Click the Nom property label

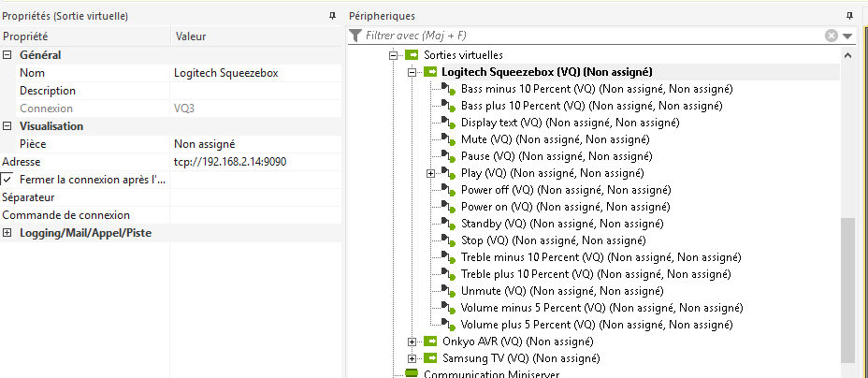click(32, 73)
